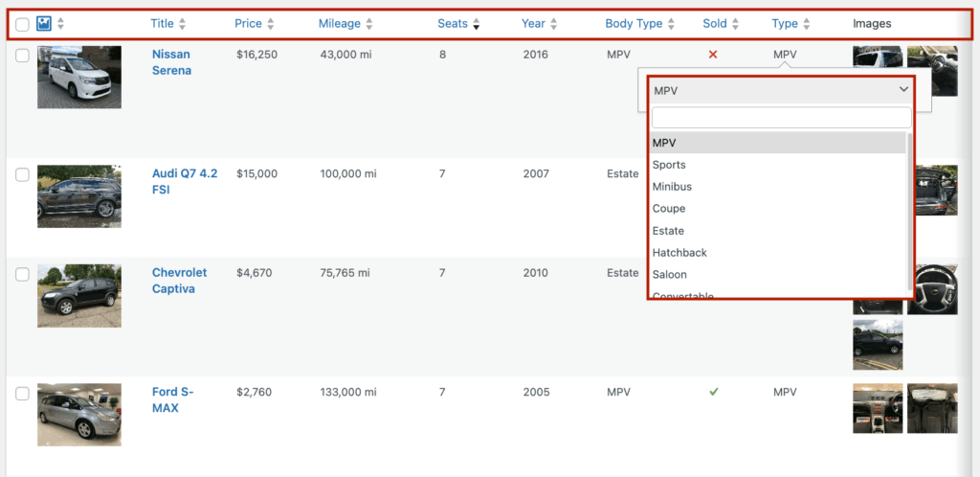Click the $4,670 price cell
This screenshot has width=980, height=477.
click(255, 273)
